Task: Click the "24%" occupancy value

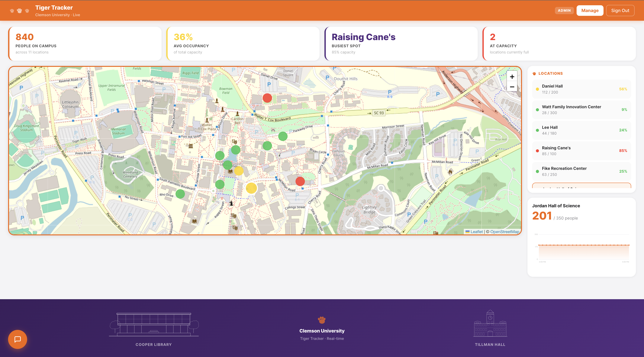Action: coord(623,130)
